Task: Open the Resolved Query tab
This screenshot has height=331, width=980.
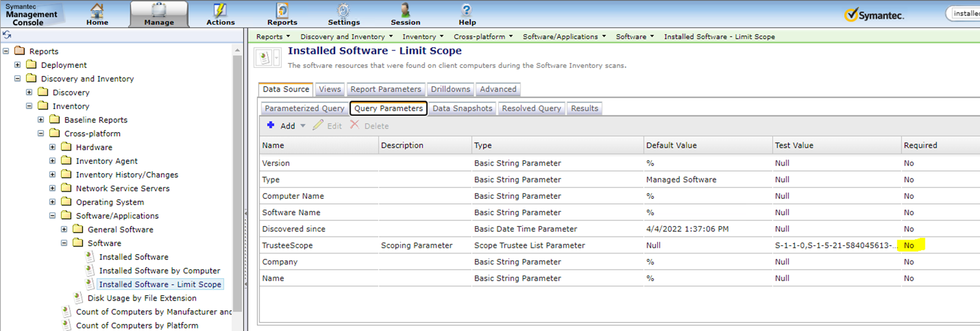Action: click(x=531, y=108)
